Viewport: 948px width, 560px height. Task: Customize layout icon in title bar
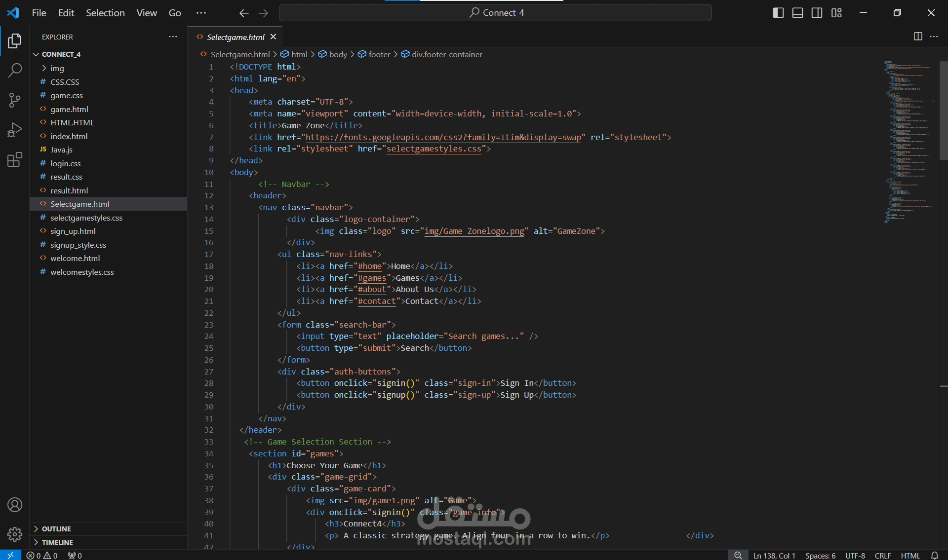pyautogui.click(x=836, y=13)
